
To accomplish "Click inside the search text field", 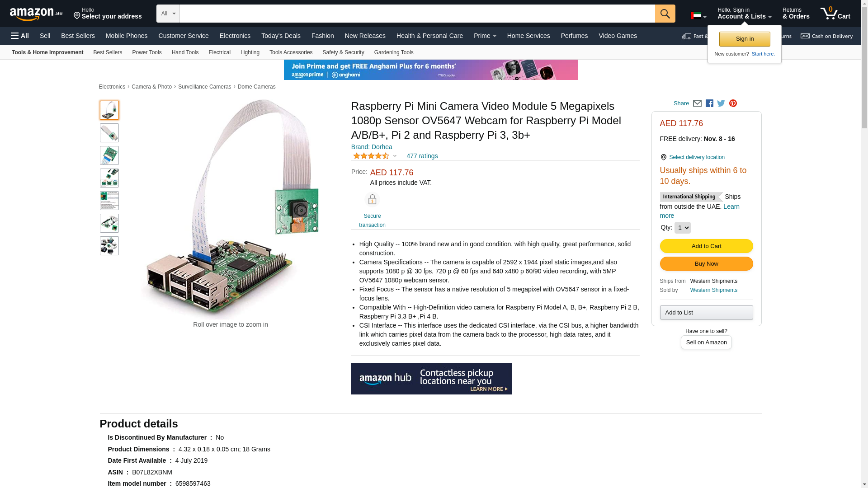I will [x=417, y=14].
